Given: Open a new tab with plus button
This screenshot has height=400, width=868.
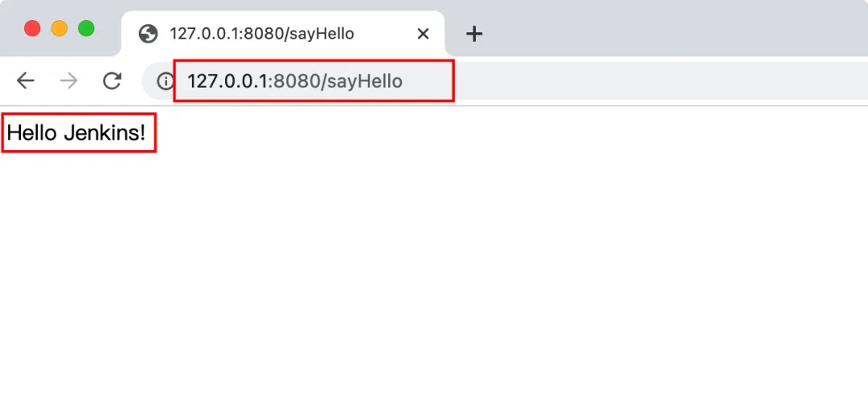Looking at the screenshot, I should point(474,35).
